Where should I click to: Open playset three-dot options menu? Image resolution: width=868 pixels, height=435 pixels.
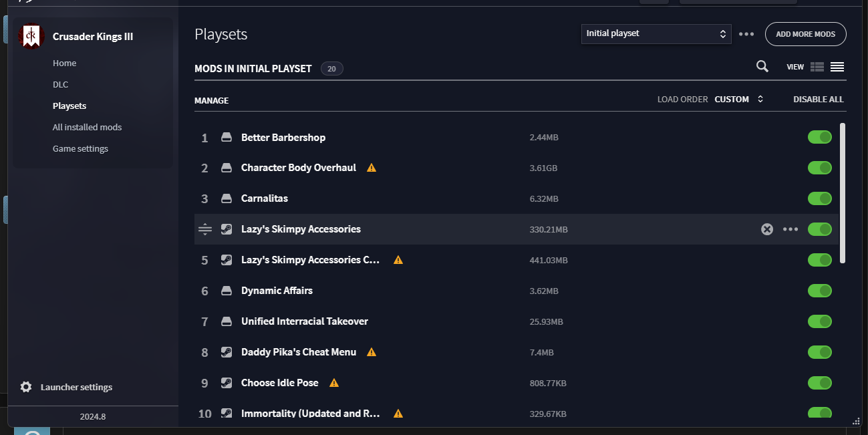[x=746, y=34]
